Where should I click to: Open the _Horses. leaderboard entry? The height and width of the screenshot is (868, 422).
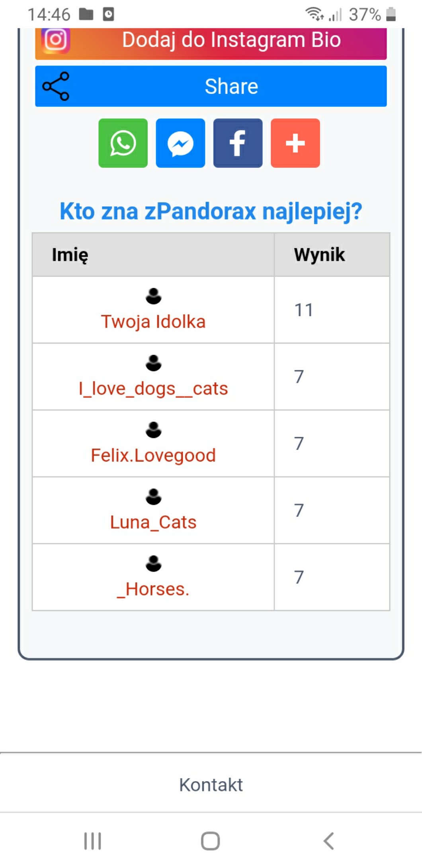153,589
